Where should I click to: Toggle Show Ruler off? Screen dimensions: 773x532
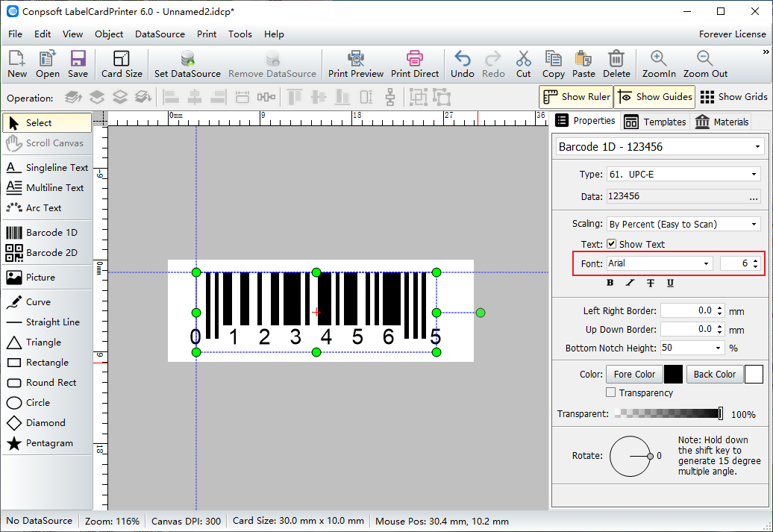(x=576, y=97)
